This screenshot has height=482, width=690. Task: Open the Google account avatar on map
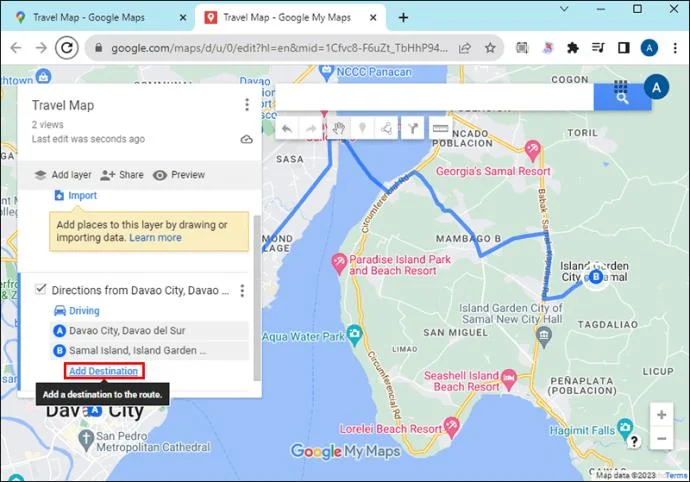(x=656, y=87)
